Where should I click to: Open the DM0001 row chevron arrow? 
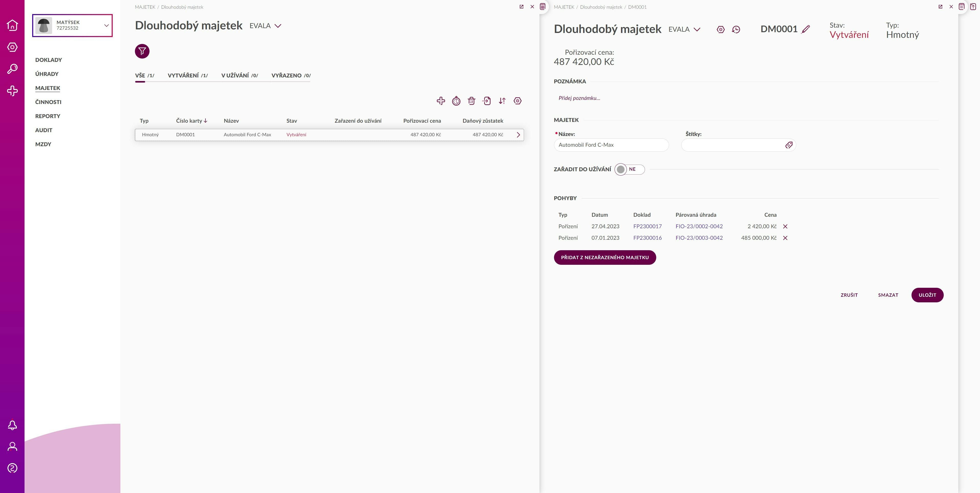[x=518, y=135]
